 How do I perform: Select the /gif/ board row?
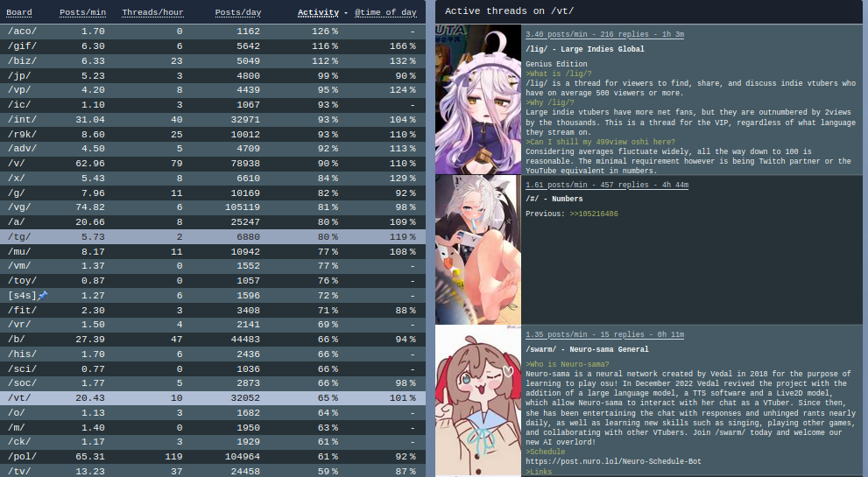(x=213, y=46)
